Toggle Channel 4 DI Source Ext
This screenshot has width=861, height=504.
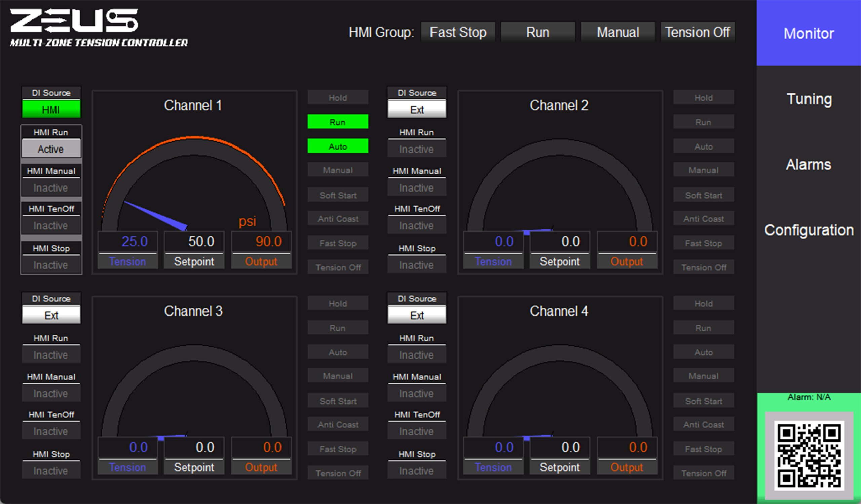pos(417,315)
